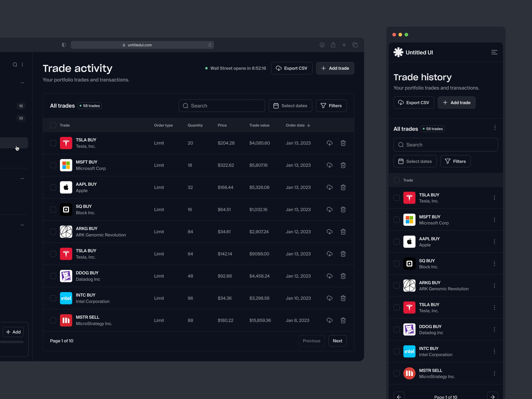
Task: Click the untitledui.com address bar
Action: 142,45
